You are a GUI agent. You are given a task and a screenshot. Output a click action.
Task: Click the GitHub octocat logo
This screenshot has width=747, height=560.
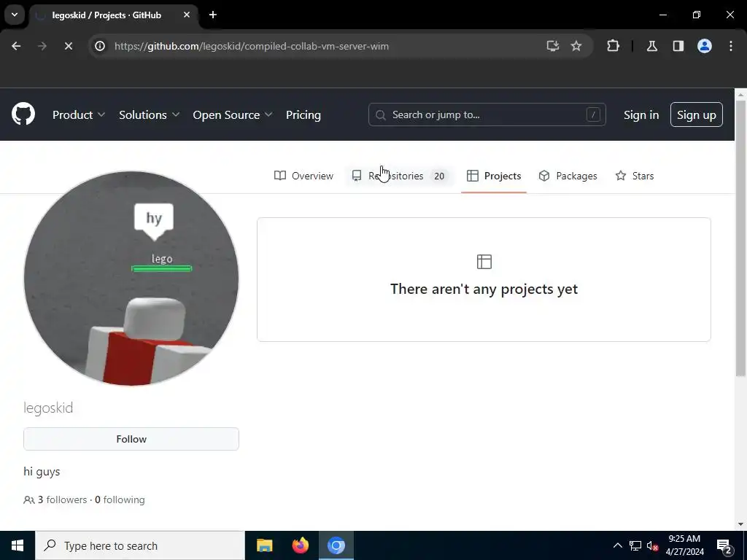coord(23,114)
